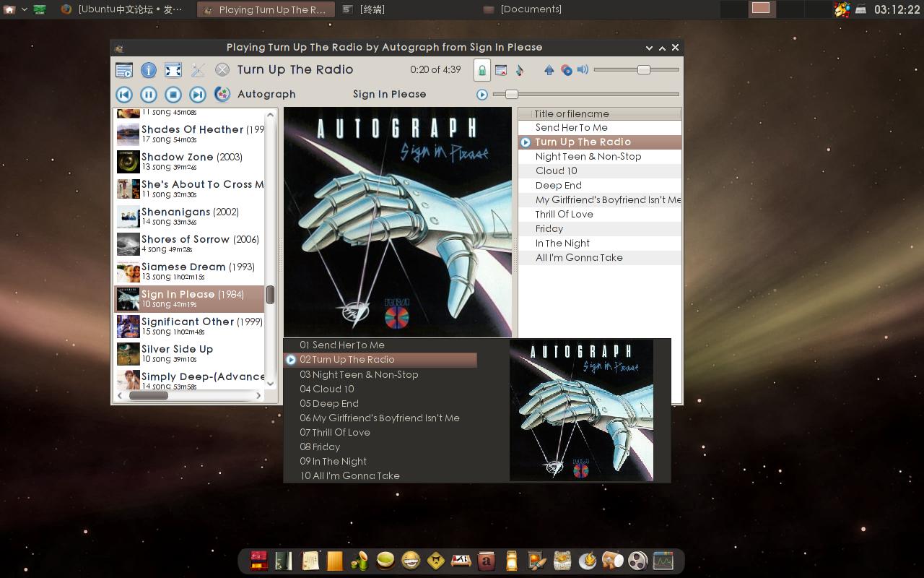Sort by 'Title or filename' column header
Image resolution: width=924 pixels, height=578 pixels.
click(600, 113)
